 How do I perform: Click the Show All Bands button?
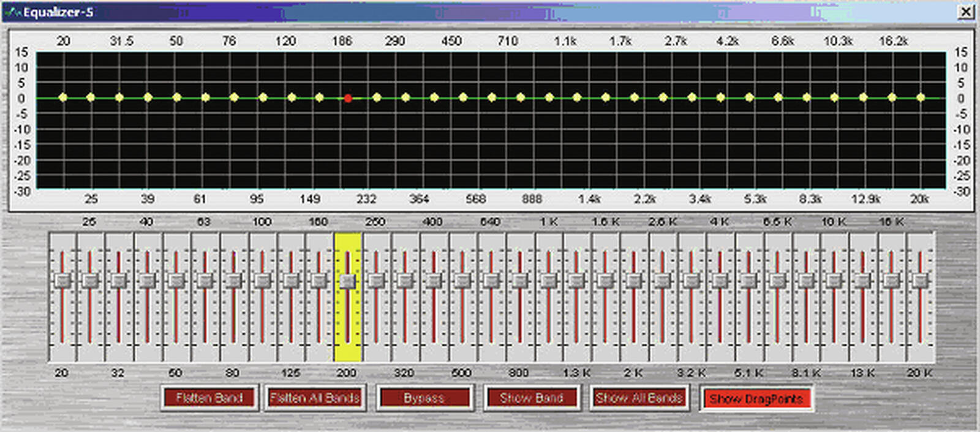pos(639,398)
